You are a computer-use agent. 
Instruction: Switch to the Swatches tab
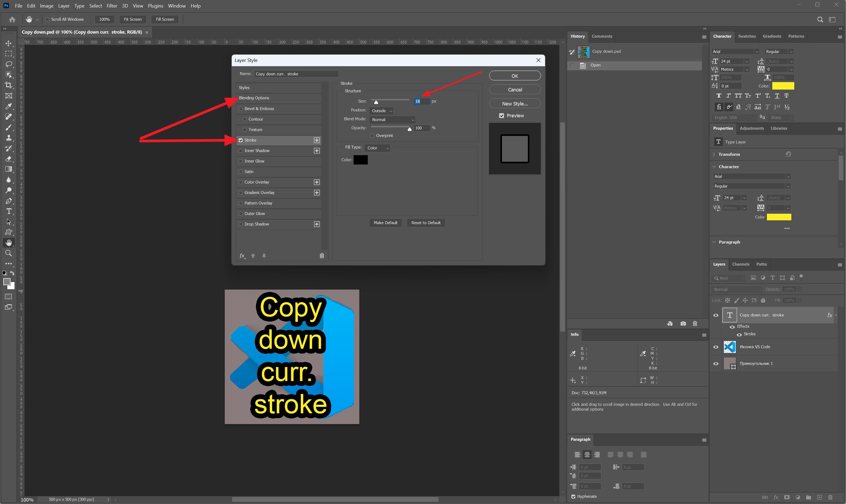(747, 36)
